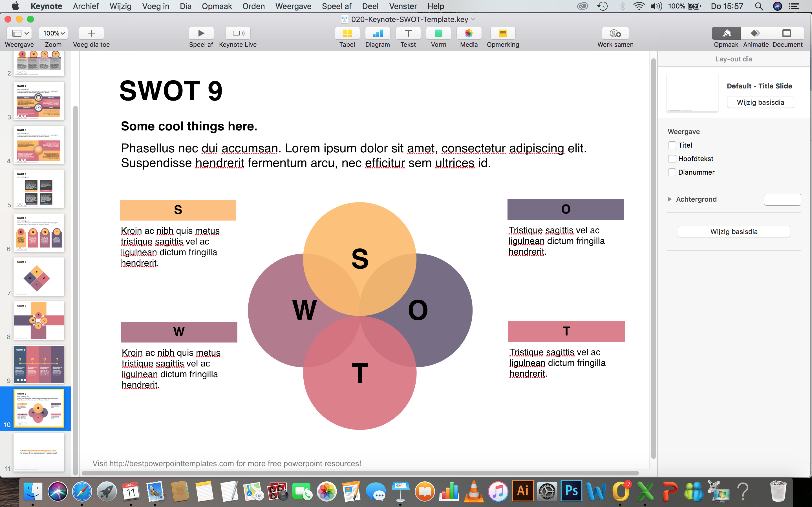812x507 pixels.
Task: Click the Speel af play icon
Action: (201, 33)
